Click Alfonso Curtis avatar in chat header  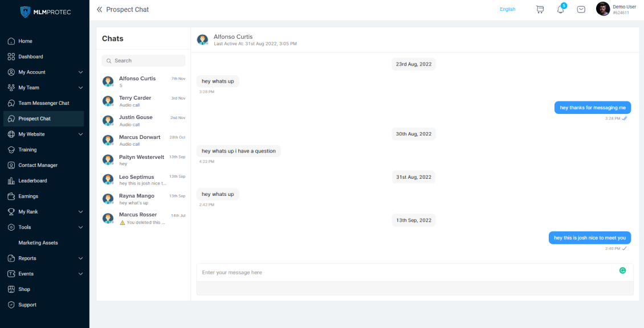pos(202,39)
